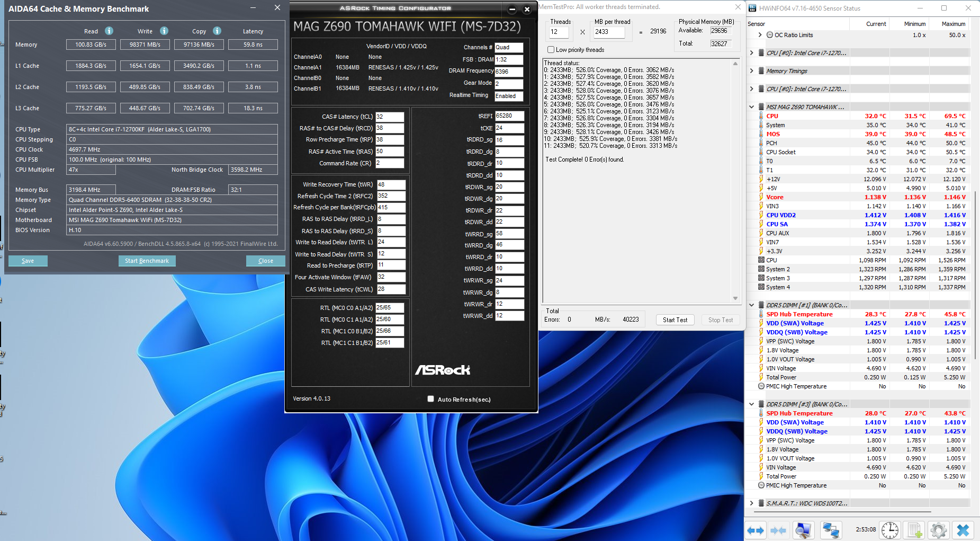Click Start Benchmark in AIDA64

147,261
